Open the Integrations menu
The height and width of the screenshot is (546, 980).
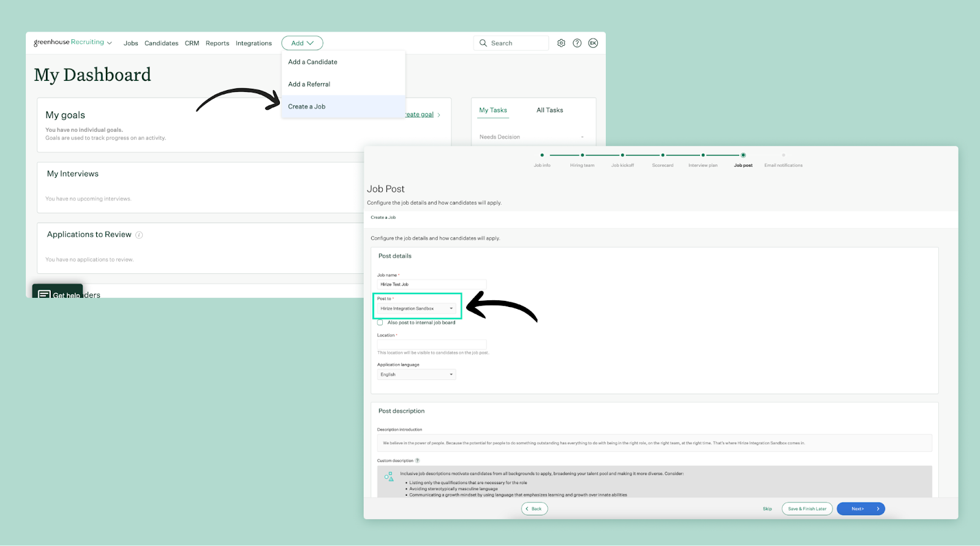click(254, 43)
